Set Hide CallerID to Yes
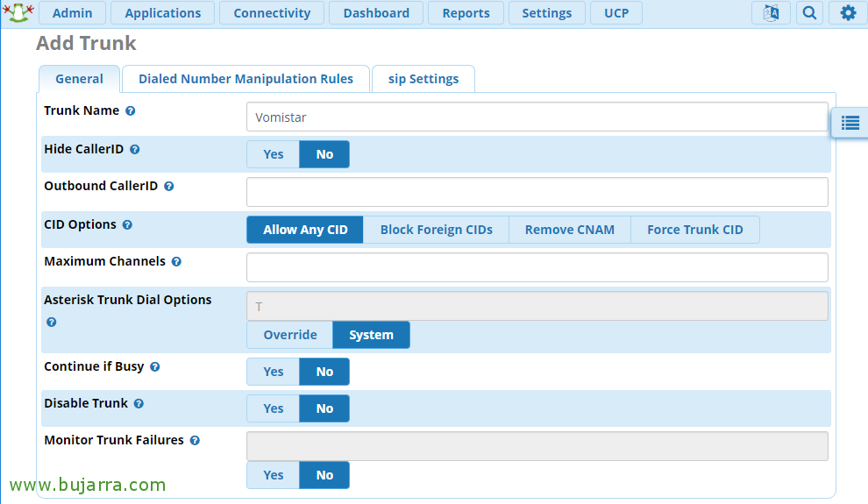Viewport: 868px width, 504px height. [x=274, y=154]
